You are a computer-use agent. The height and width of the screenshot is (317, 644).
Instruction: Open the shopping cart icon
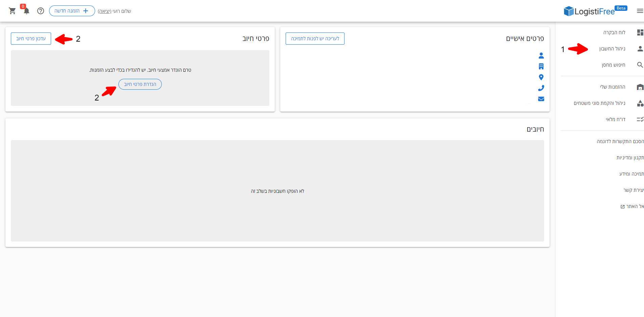(13, 11)
